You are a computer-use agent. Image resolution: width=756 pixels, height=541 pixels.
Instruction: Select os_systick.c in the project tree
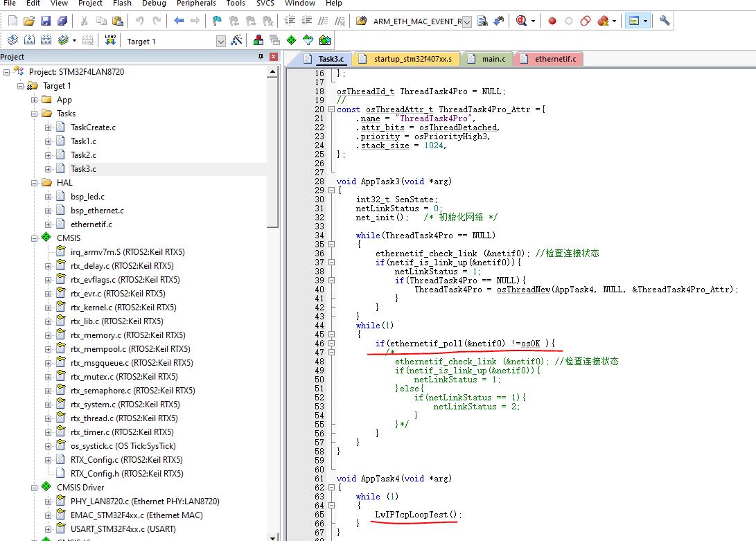123,447
